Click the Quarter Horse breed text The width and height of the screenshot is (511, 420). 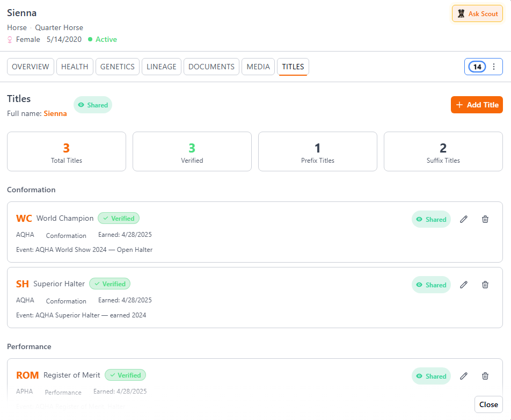click(x=59, y=28)
